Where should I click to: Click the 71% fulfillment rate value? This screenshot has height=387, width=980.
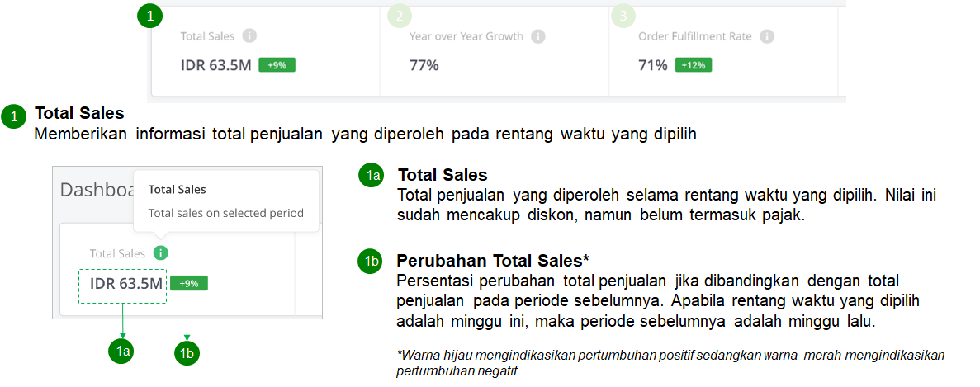[653, 65]
